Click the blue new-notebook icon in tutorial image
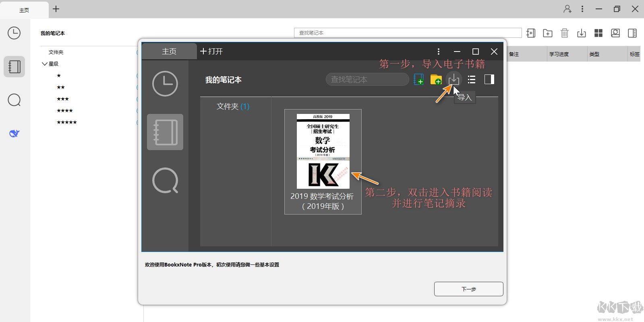This screenshot has width=644, height=322. [419, 79]
